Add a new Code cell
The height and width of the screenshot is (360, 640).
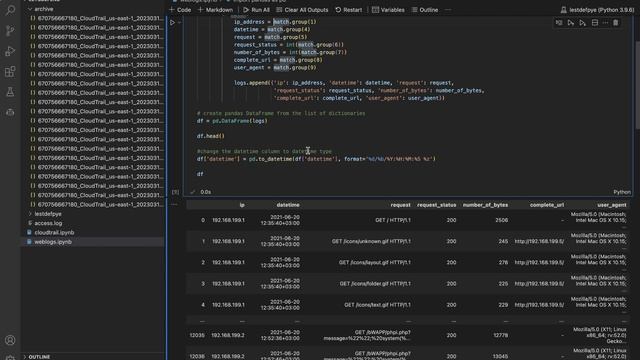tap(180, 10)
